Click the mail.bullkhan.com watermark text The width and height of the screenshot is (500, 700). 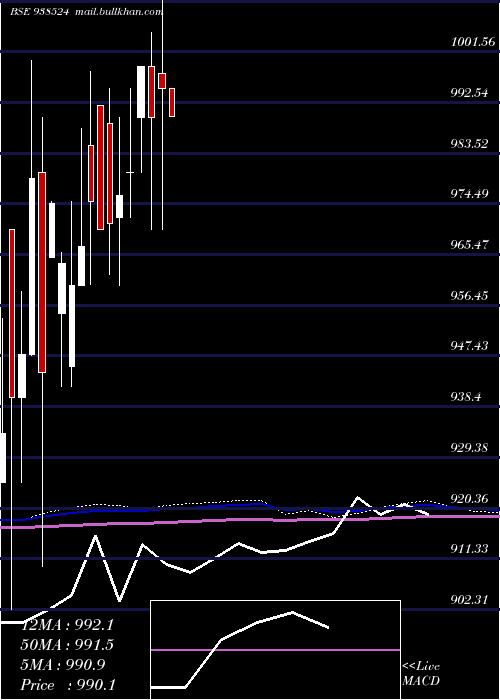tap(117, 12)
